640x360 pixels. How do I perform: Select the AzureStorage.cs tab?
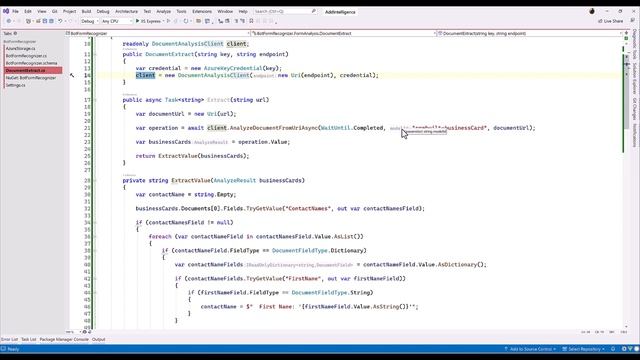20,49
